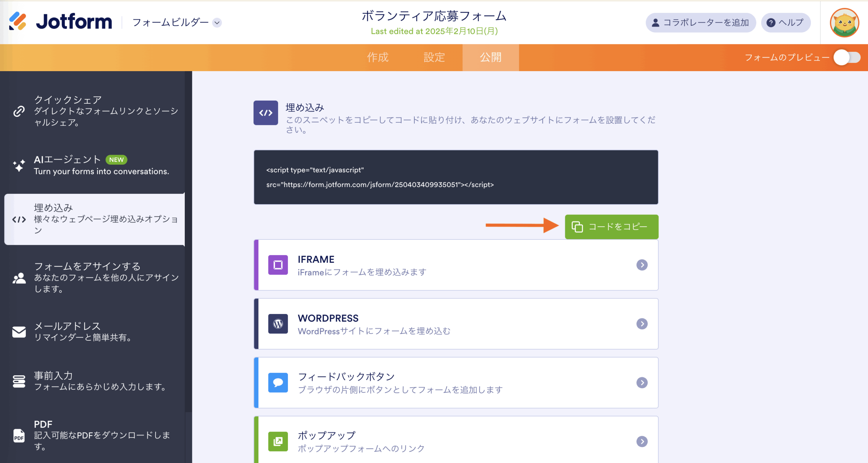Image resolution: width=868 pixels, height=463 pixels.
Task: Switch to the 設定 tab
Action: tap(434, 57)
